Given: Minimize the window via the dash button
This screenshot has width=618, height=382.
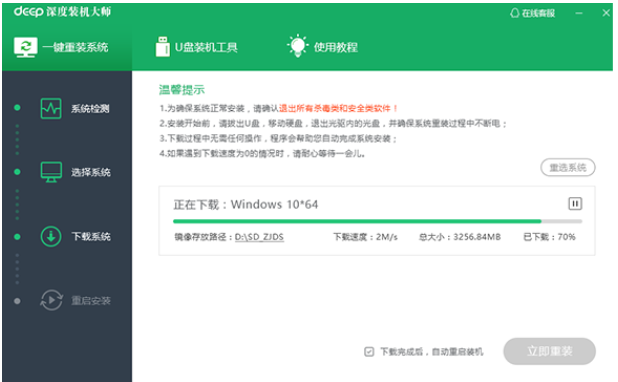Looking at the screenshot, I should [579, 13].
